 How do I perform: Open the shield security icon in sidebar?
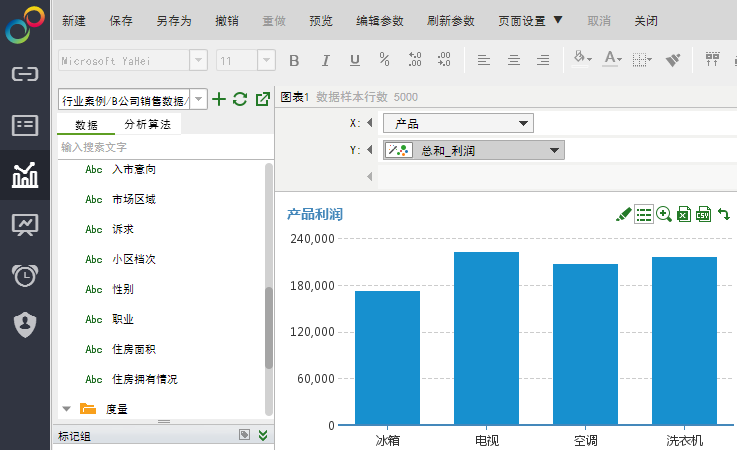point(25,324)
